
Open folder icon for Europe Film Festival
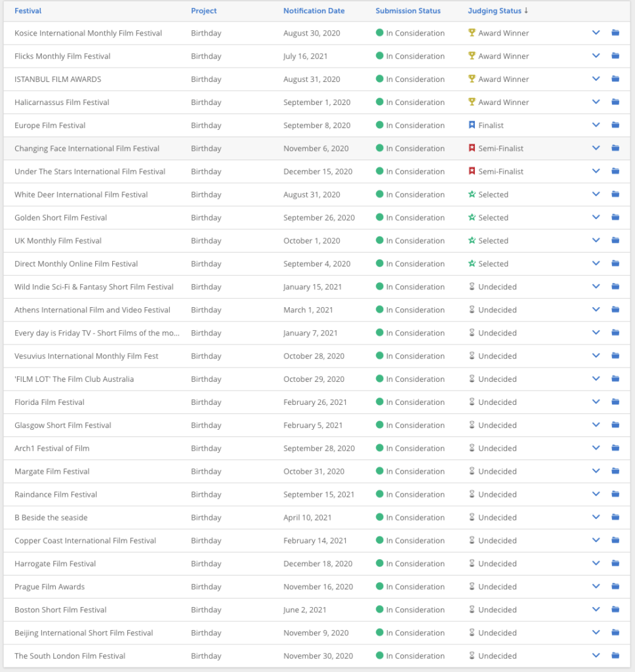[615, 125]
